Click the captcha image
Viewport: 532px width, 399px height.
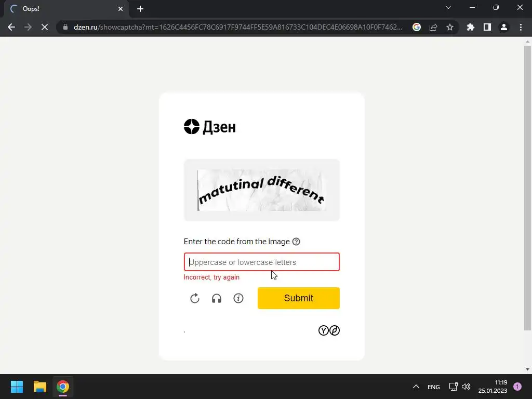click(x=262, y=190)
